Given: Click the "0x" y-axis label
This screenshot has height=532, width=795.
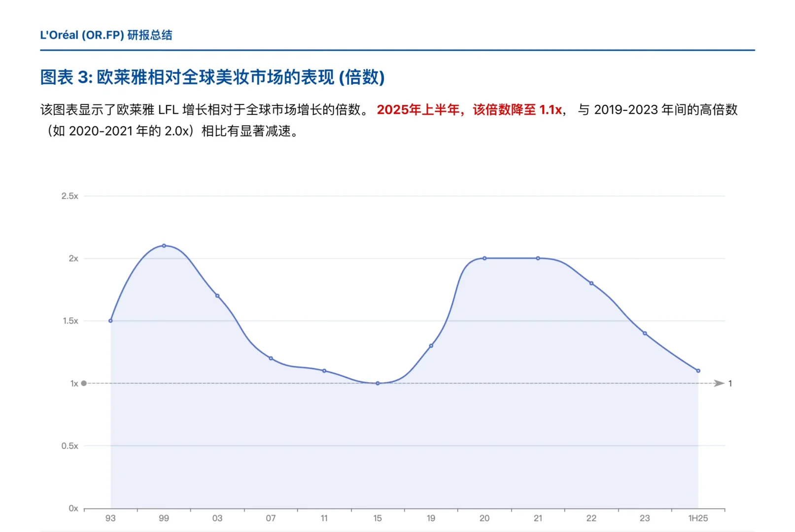Looking at the screenshot, I should click(73, 508).
